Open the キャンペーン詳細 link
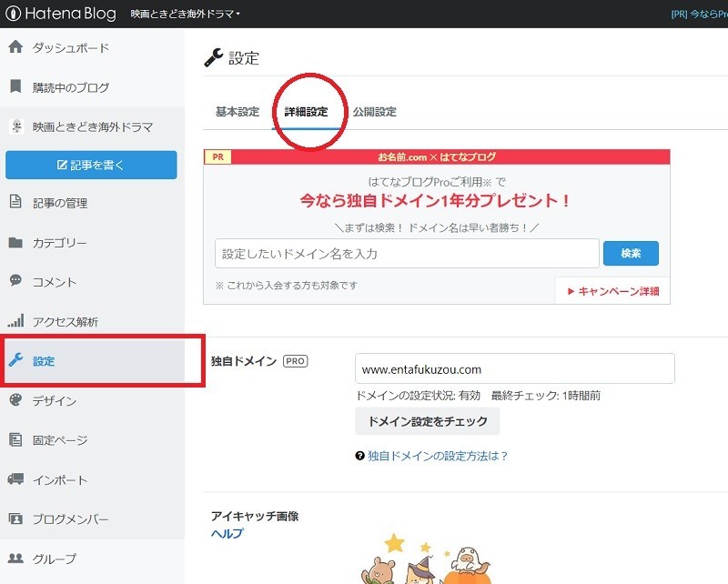 [x=613, y=291]
